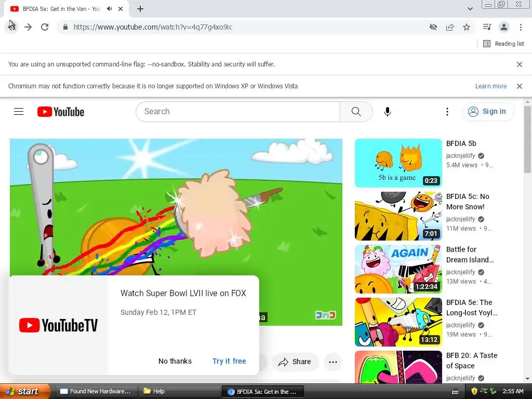Click the video player area
The width and height of the screenshot is (532, 399).
(176, 207)
